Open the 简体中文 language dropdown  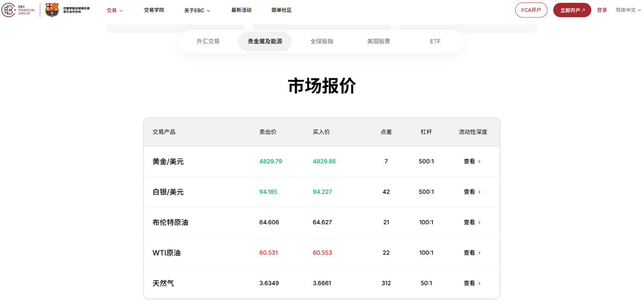(628, 10)
